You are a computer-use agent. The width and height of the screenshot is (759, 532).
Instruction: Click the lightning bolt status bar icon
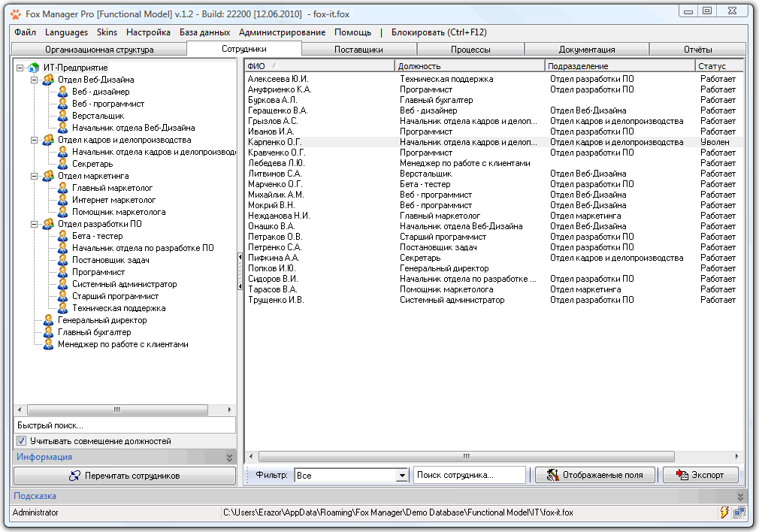click(x=724, y=512)
